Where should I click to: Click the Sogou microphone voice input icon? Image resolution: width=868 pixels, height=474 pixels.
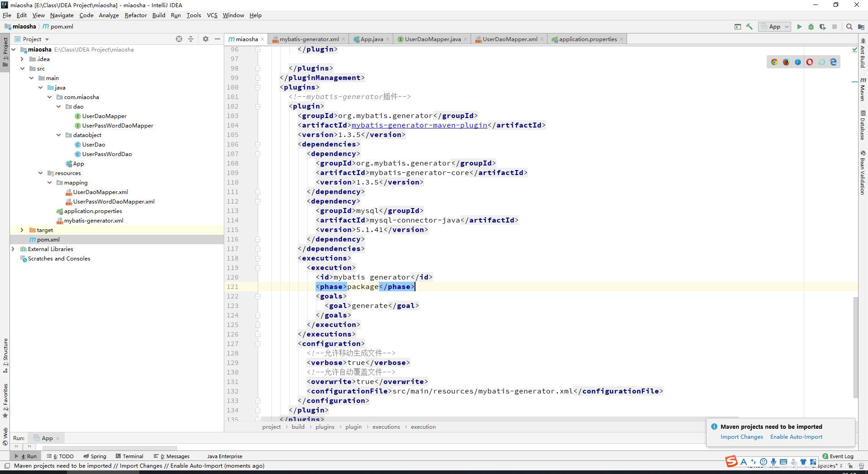[x=774, y=462]
